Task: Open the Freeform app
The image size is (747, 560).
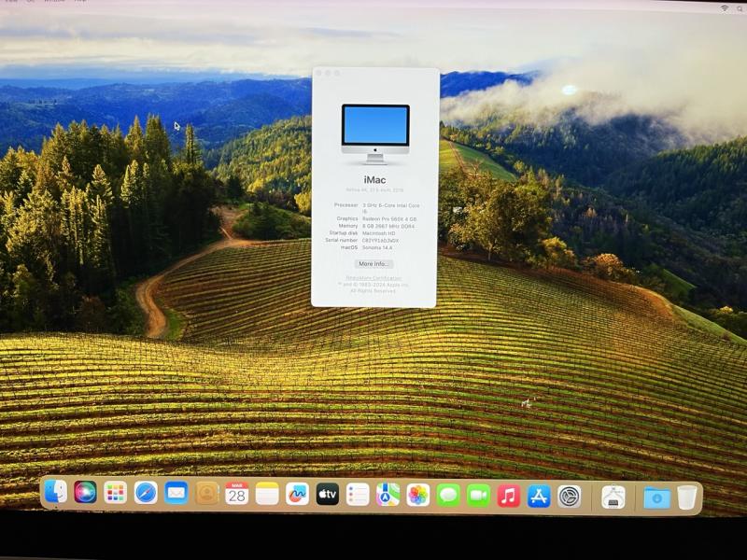Action: (x=297, y=495)
